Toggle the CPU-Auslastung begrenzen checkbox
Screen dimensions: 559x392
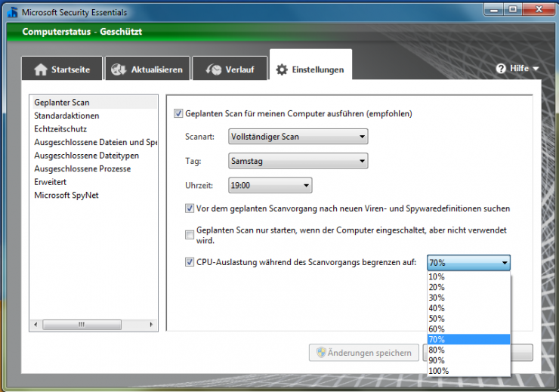190,262
